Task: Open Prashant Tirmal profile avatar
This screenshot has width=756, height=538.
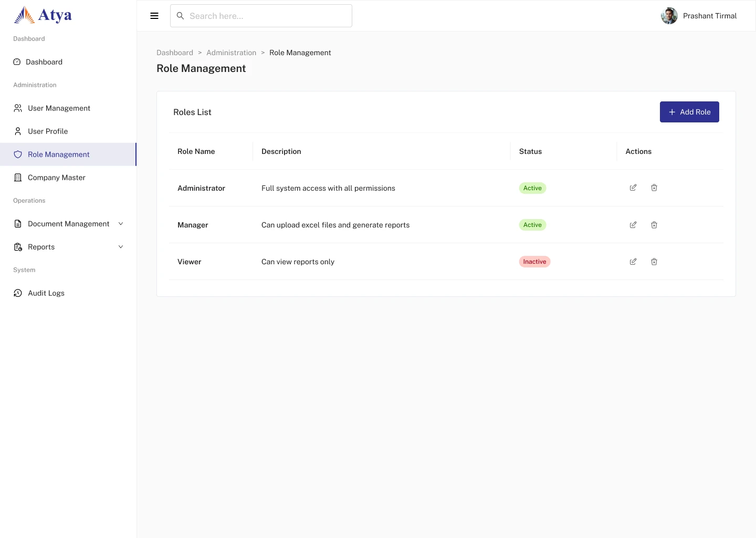Action: click(669, 16)
